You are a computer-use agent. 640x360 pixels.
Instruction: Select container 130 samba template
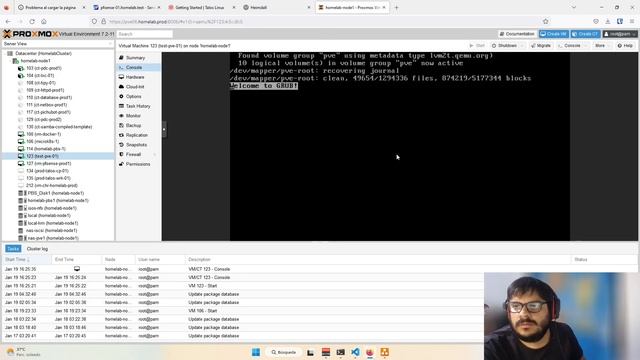(59, 127)
